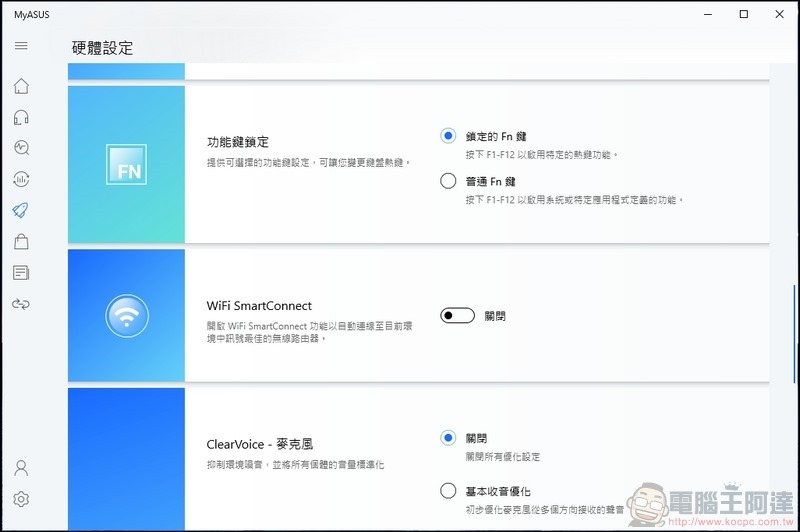Select the 普通 Fn 鍵 radio option
800x532 pixels.
coord(448,181)
